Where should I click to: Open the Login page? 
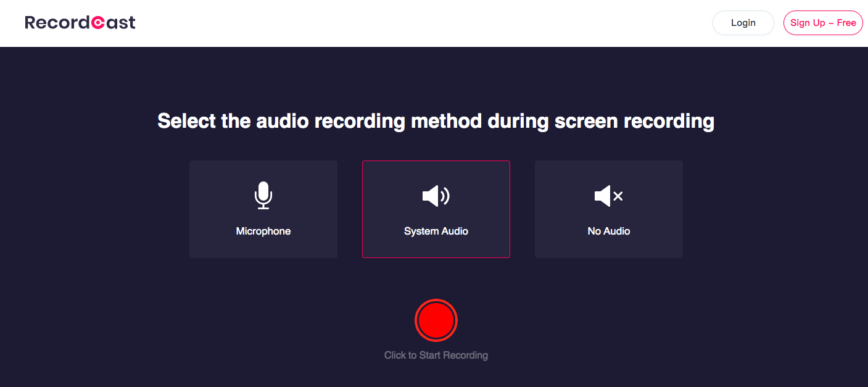[743, 23]
